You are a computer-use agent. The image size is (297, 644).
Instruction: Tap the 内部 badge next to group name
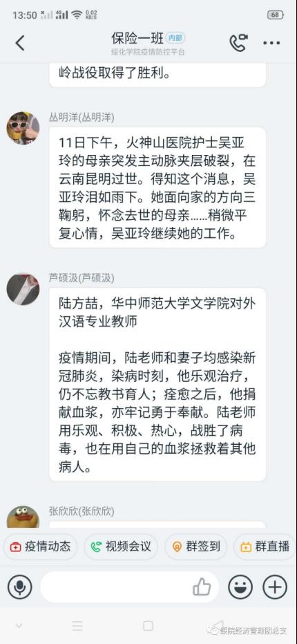tap(175, 38)
